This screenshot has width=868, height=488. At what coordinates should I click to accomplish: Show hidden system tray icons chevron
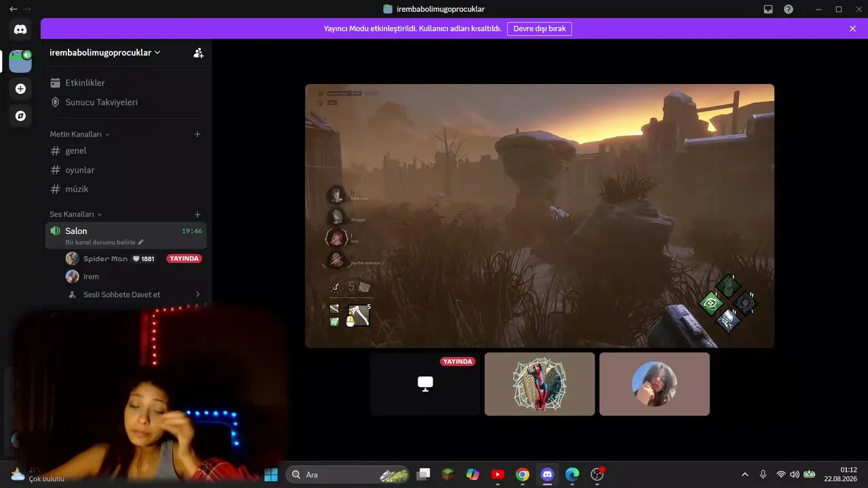click(x=745, y=474)
